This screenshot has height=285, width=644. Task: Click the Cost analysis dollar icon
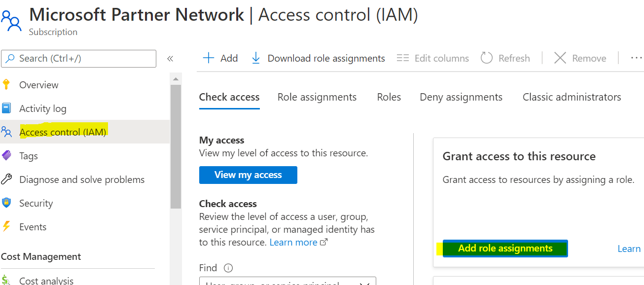[x=6, y=280]
